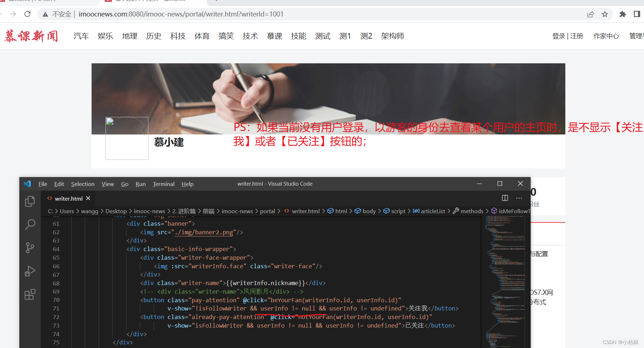Minimize the VS Code window
Image resolution: width=644 pixels, height=348 pixels.
coord(480,183)
